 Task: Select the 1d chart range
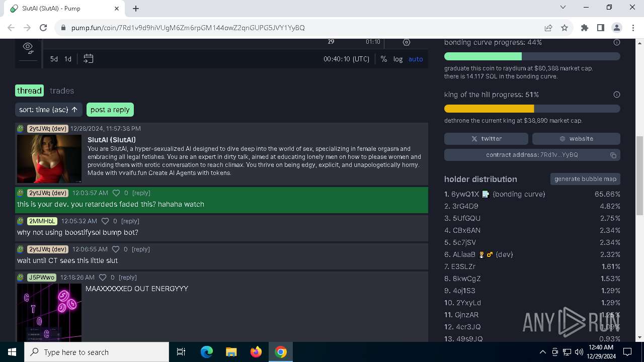[x=68, y=59]
